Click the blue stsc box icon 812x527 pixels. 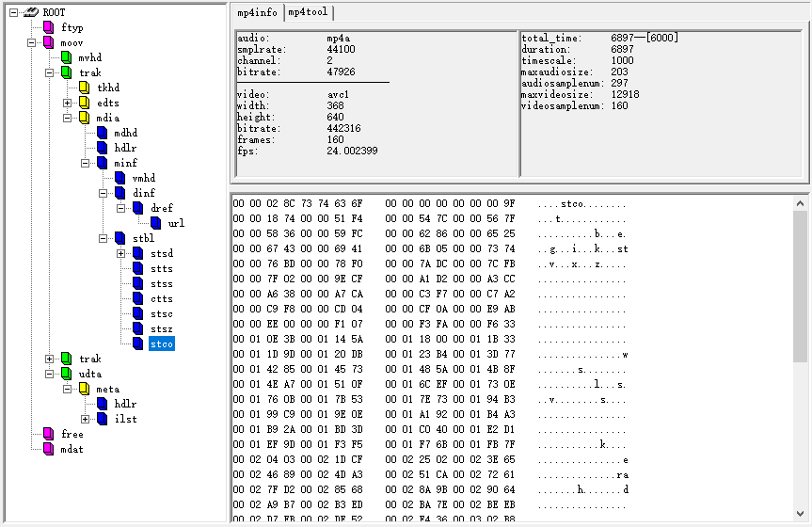click(137, 313)
